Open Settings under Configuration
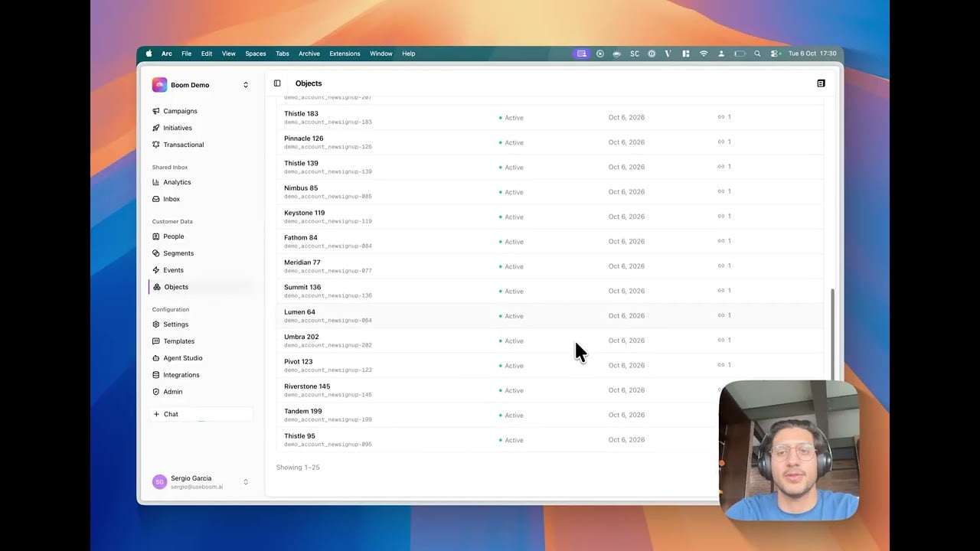 pyautogui.click(x=175, y=324)
